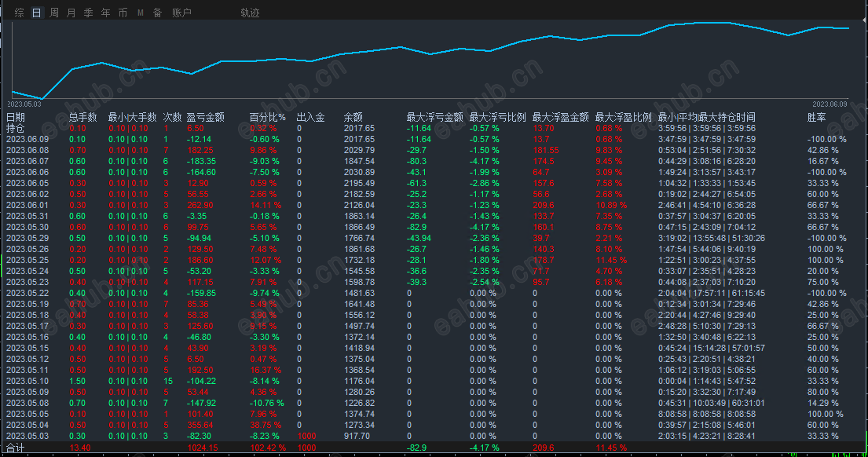Click the 最小|平均|最大持仓时间 column header

(706, 117)
